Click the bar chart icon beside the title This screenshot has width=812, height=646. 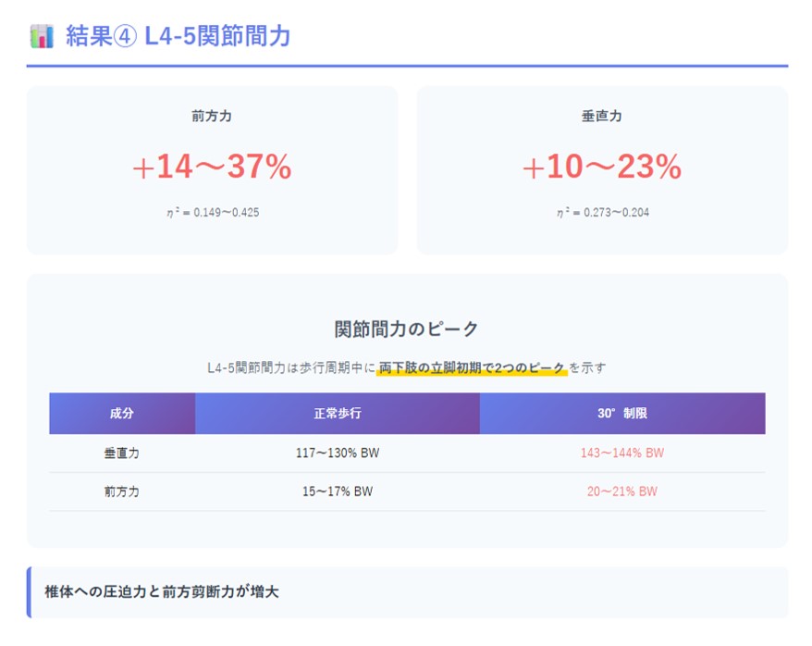click(x=42, y=36)
